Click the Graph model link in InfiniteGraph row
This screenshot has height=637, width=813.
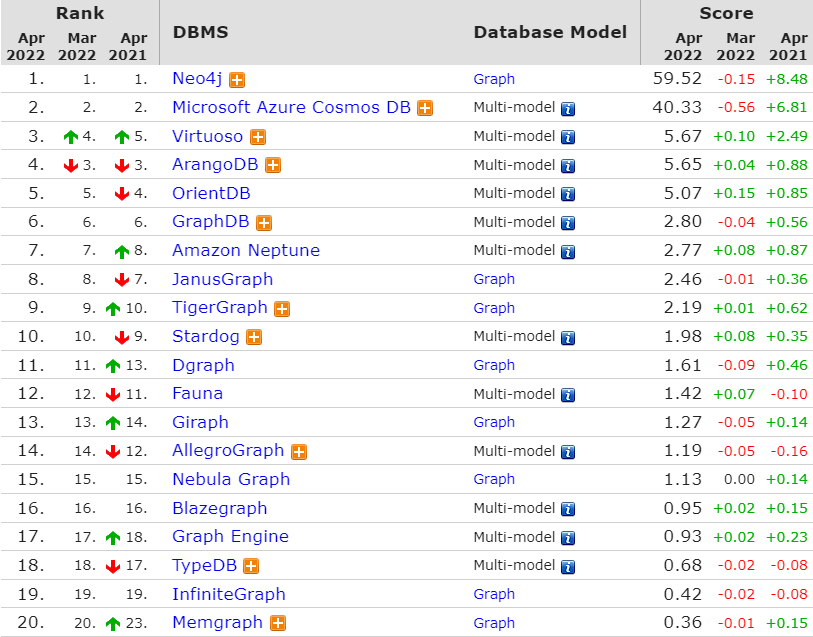pos(494,594)
